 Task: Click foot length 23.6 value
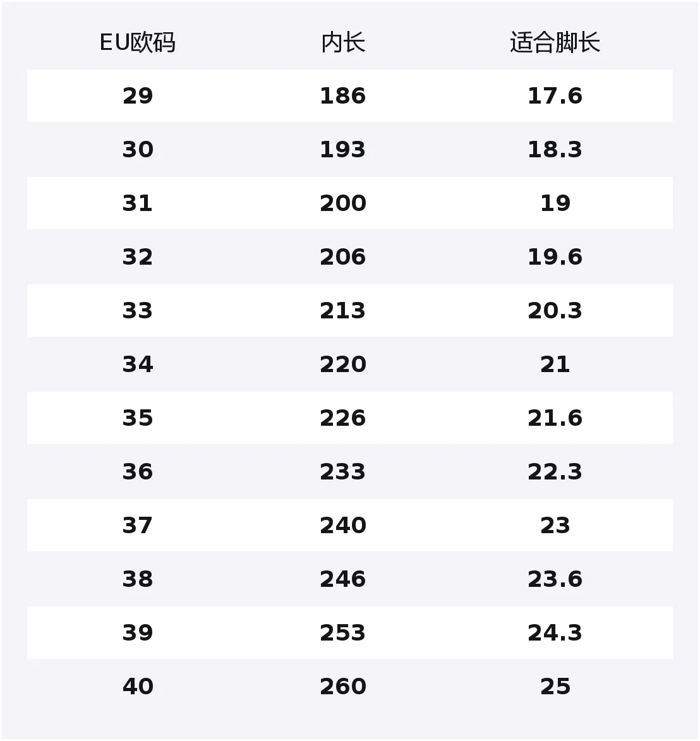[555, 579]
